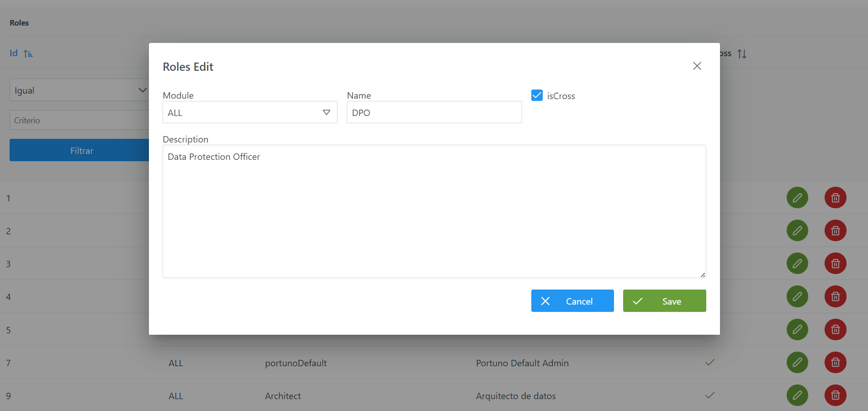868x411 pixels.
Task: Edit the portunoDefault role
Action: point(797,363)
